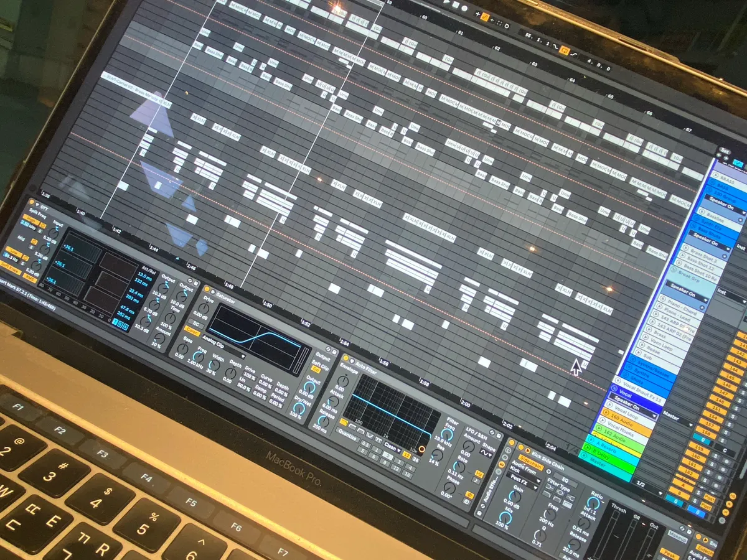Open the Clean circuit type dropdown

tap(392, 447)
